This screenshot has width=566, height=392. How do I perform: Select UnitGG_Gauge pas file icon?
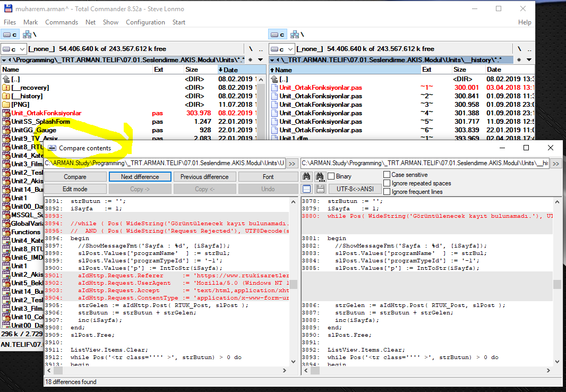6,130
